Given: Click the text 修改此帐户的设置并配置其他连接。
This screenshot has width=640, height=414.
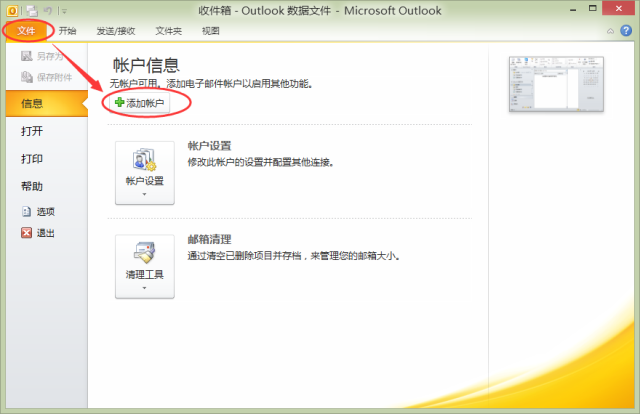Looking at the screenshot, I should (261, 162).
